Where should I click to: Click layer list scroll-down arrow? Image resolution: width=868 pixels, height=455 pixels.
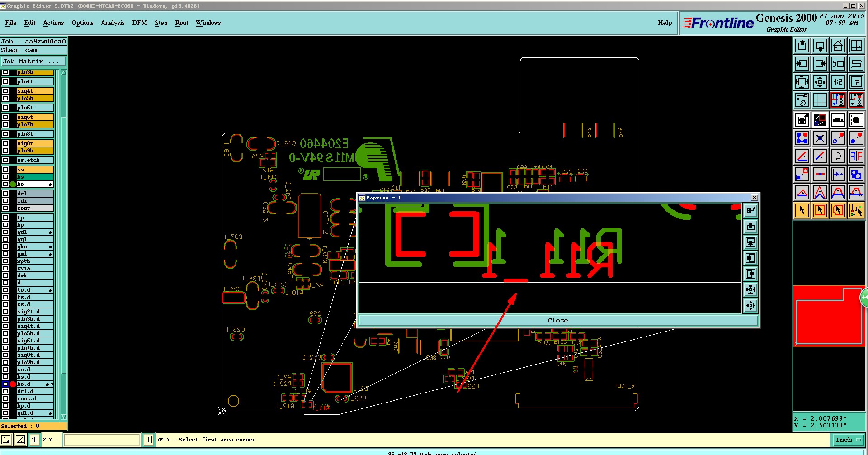tap(64, 417)
